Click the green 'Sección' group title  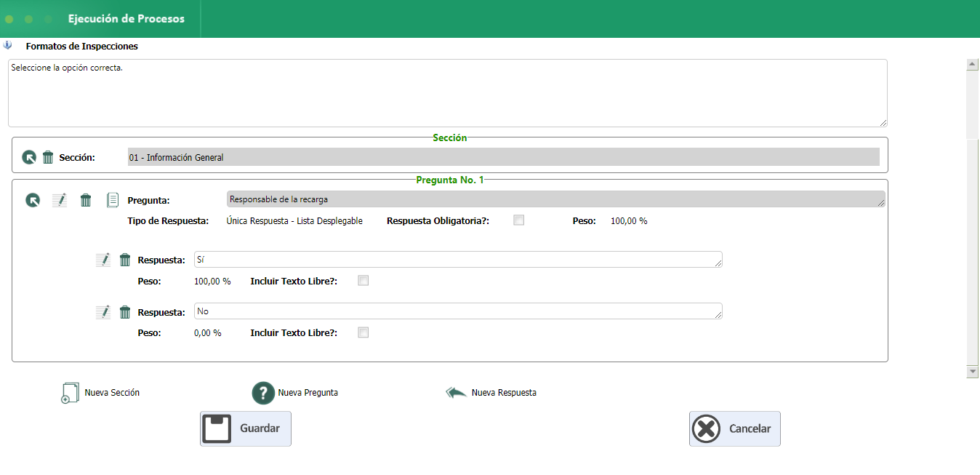450,137
